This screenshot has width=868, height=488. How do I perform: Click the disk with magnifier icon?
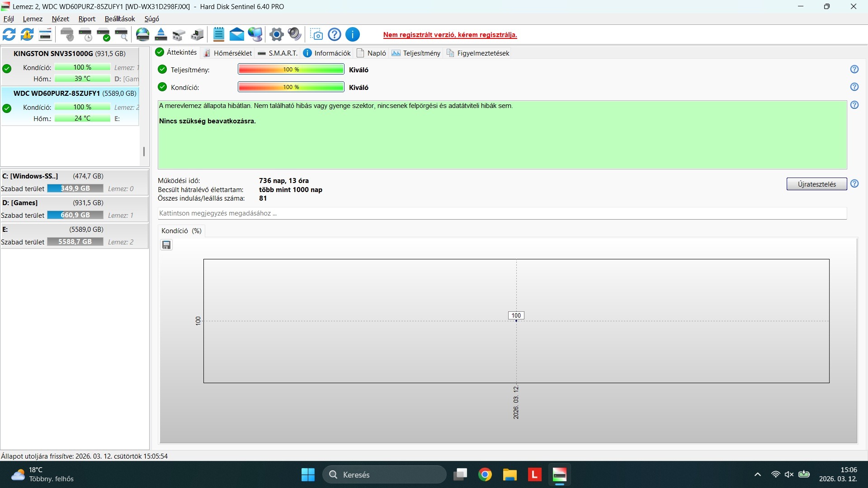[122, 34]
